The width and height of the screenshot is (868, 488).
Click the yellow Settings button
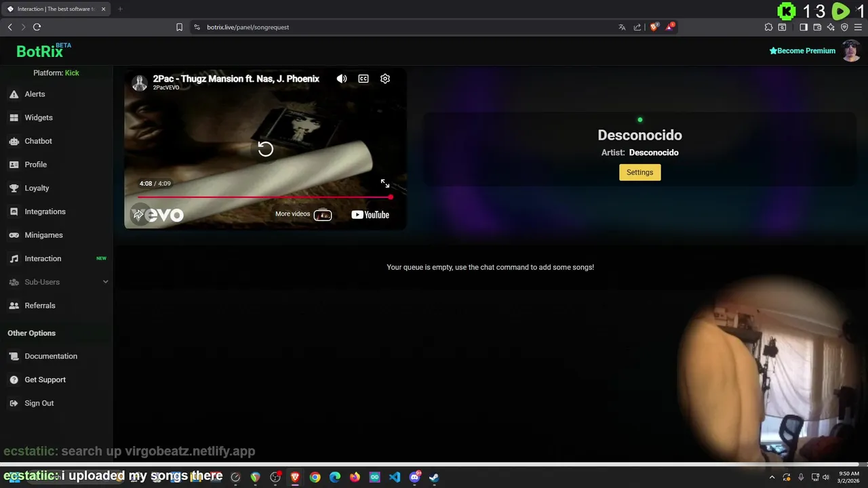tap(639, 172)
